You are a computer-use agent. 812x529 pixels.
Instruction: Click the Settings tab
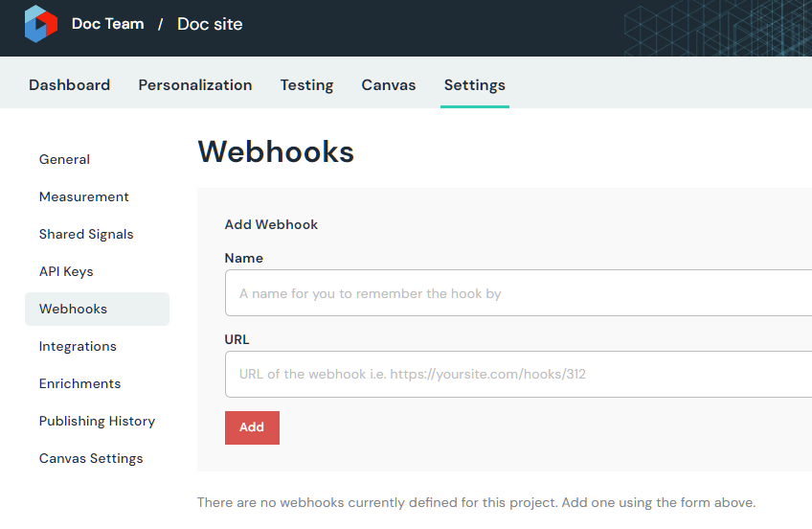(474, 85)
